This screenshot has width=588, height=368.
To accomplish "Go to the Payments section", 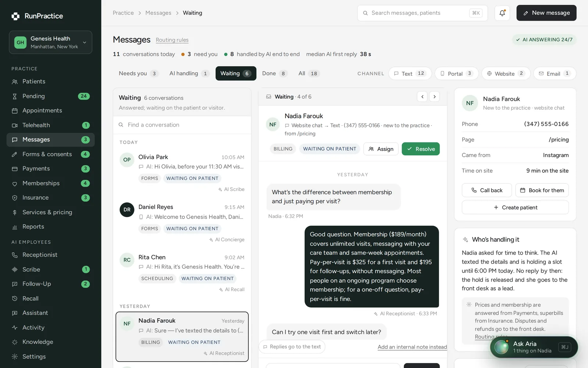I will (x=51, y=169).
